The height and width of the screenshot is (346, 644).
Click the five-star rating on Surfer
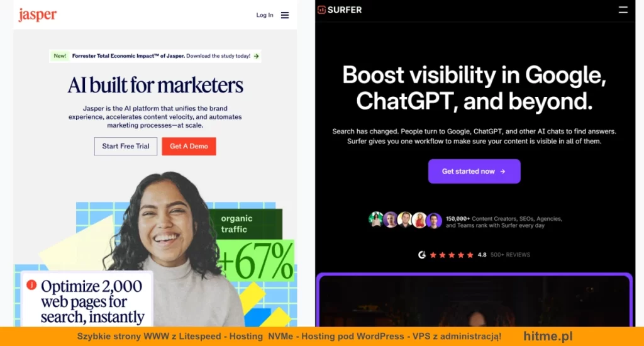coord(452,255)
